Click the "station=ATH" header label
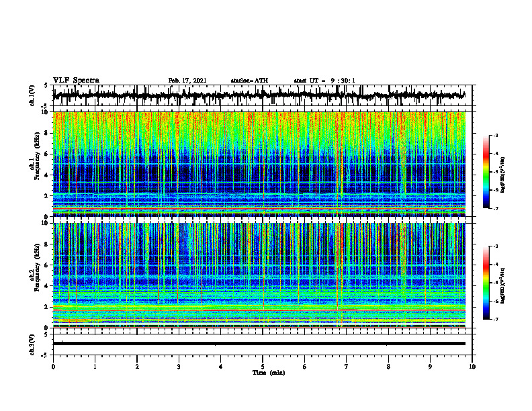532x411 pixels. [249, 81]
